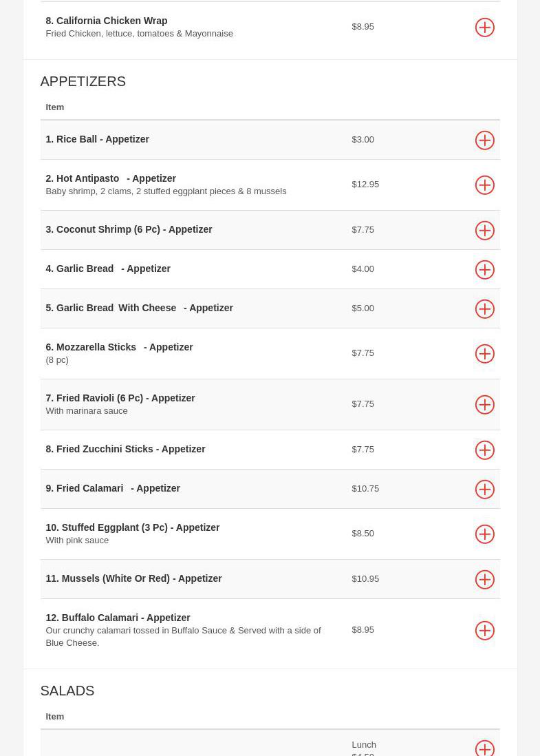Add Buffalo Calamari to the order

(x=484, y=631)
